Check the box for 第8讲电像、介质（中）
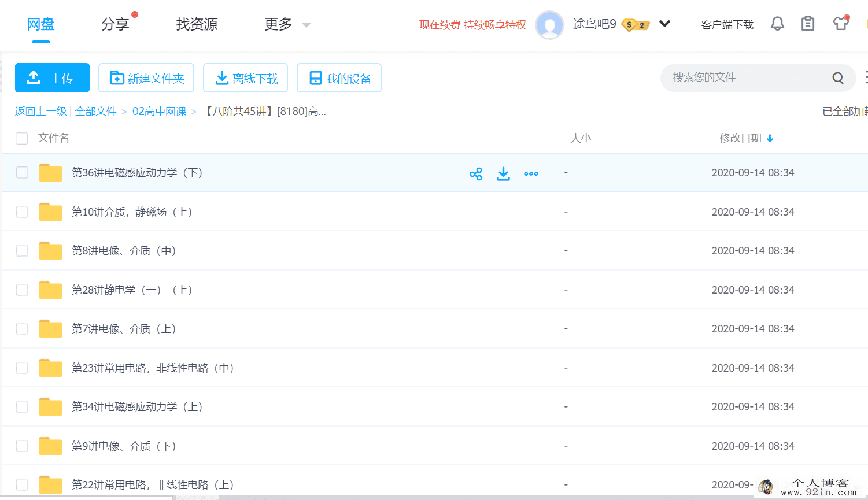The width and height of the screenshot is (868, 500). pos(22,251)
